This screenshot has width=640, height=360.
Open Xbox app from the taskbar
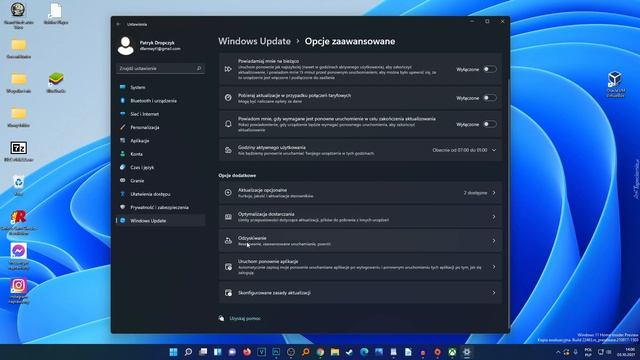point(452,352)
